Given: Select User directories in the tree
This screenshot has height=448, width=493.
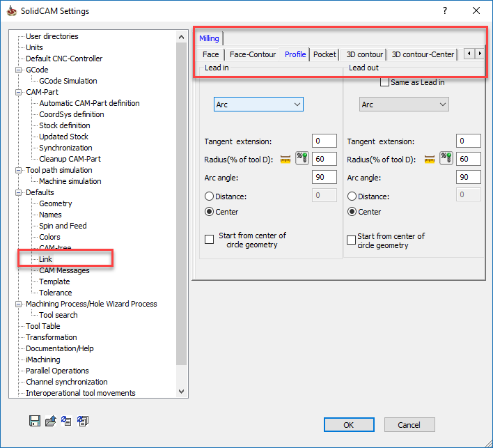Looking at the screenshot, I should [x=52, y=36].
